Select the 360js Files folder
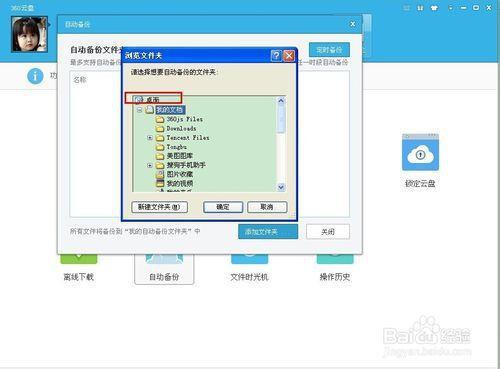This screenshot has width=500, height=369. pyautogui.click(x=184, y=119)
